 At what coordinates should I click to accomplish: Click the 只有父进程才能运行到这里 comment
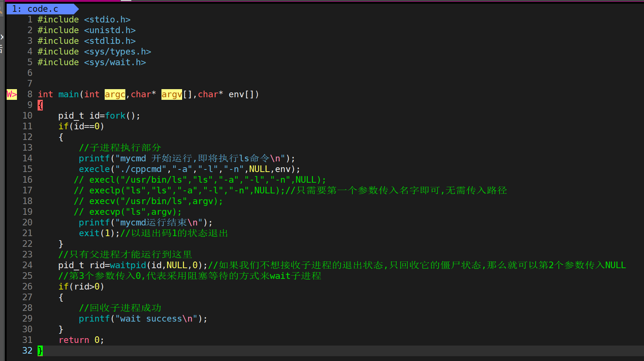(x=125, y=255)
